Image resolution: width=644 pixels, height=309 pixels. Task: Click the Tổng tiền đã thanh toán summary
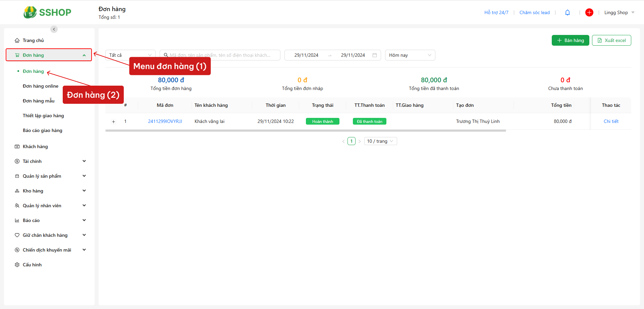pos(434,84)
